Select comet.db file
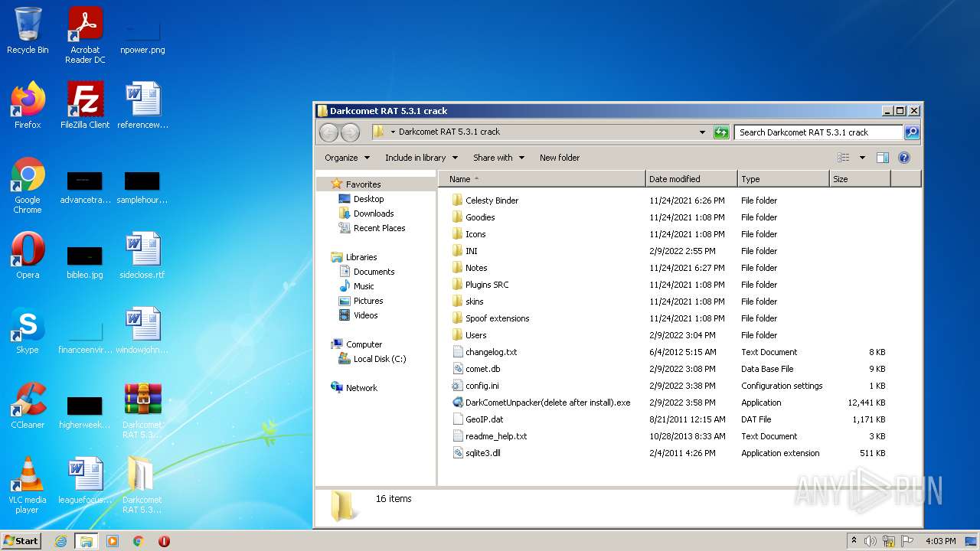Image resolution: width=980 pixels, height=551 pixels. [x=482, y=369]
